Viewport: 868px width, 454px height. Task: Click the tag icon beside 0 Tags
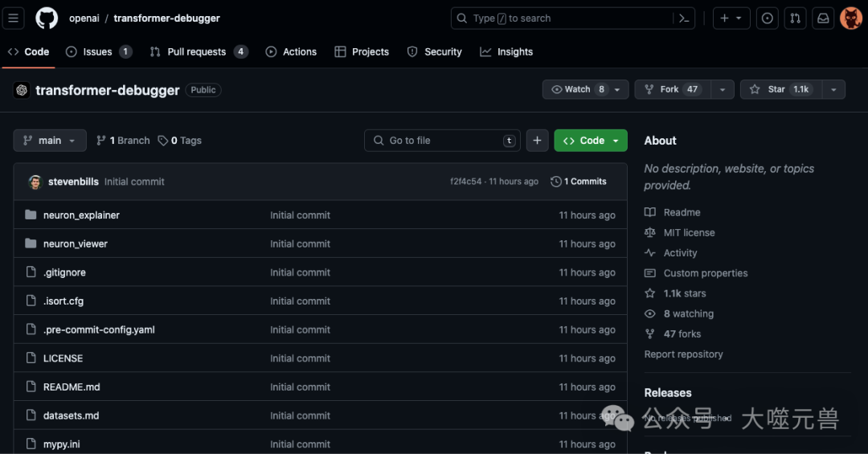click(x=162, y=141)
